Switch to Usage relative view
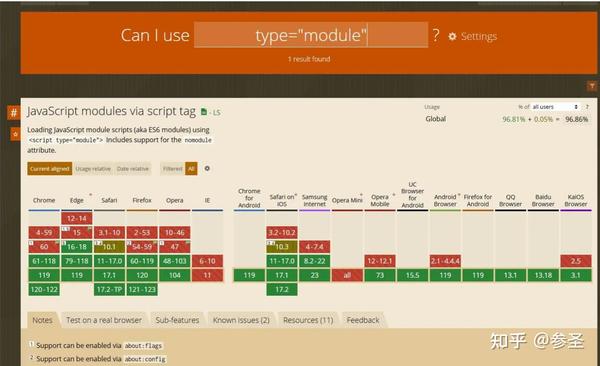This screenshot has width=600, height=366. click(x=93, y=169)
